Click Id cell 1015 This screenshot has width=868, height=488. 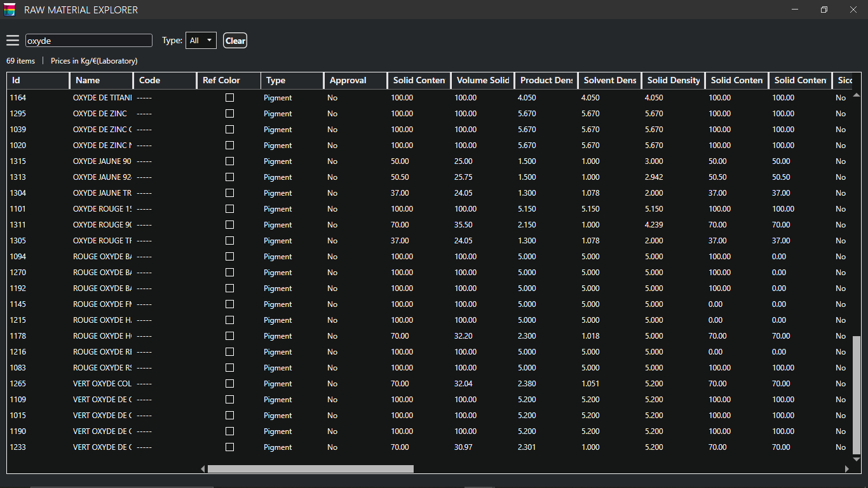[18, 416]
